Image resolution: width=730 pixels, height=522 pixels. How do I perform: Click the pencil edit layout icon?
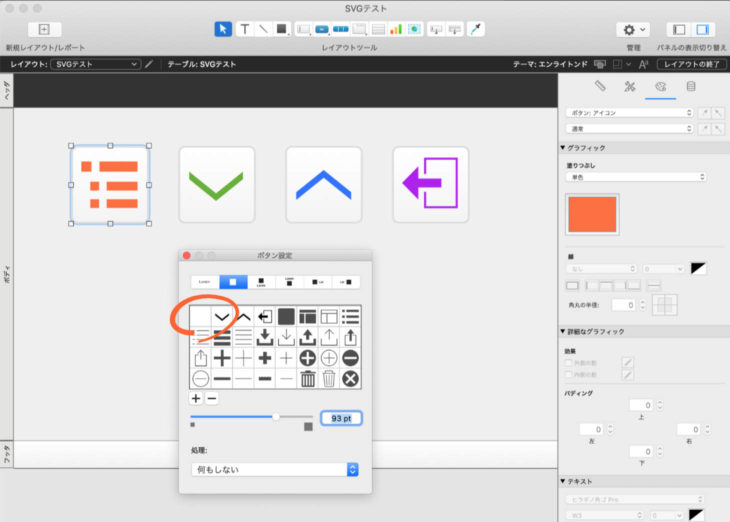click(150, 64)
